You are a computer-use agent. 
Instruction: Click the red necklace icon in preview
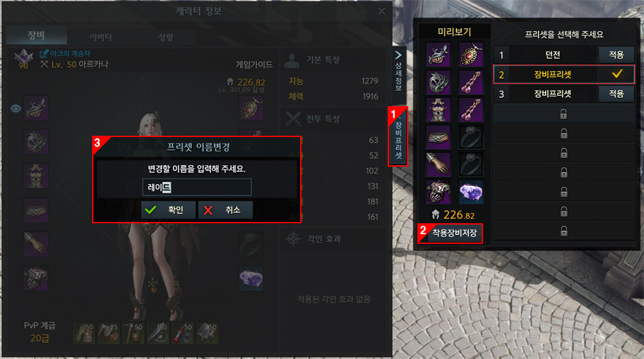pos(471,55)
